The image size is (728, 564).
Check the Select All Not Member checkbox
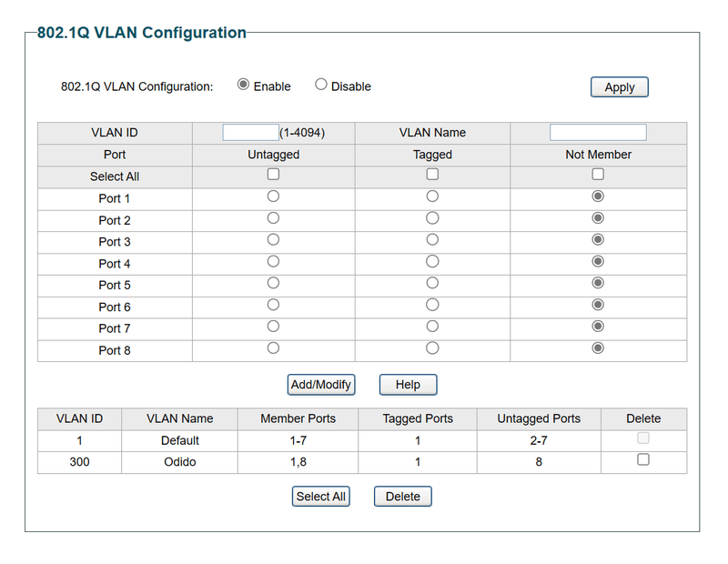pos(598,175)
